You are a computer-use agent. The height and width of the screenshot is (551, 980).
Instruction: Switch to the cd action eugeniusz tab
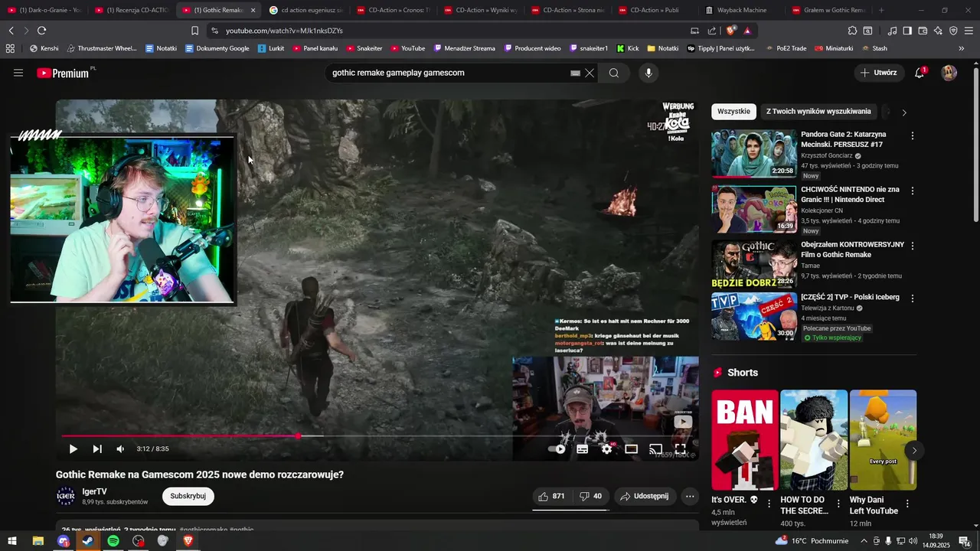306,10
